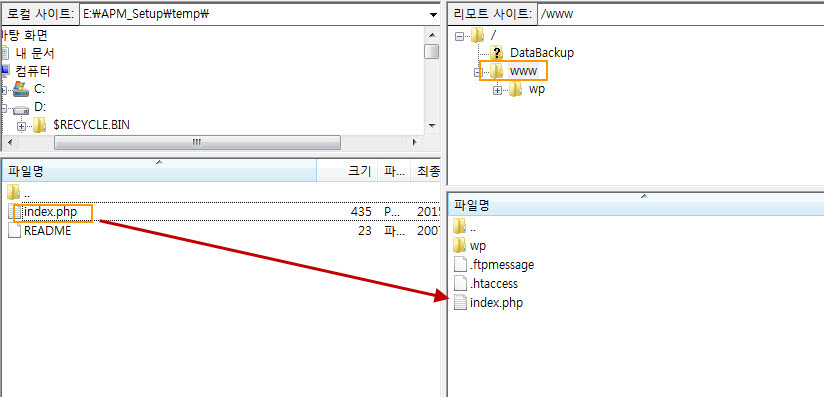Click the README file icon
This screenshot has height=397, width=824.
(15, 231)
